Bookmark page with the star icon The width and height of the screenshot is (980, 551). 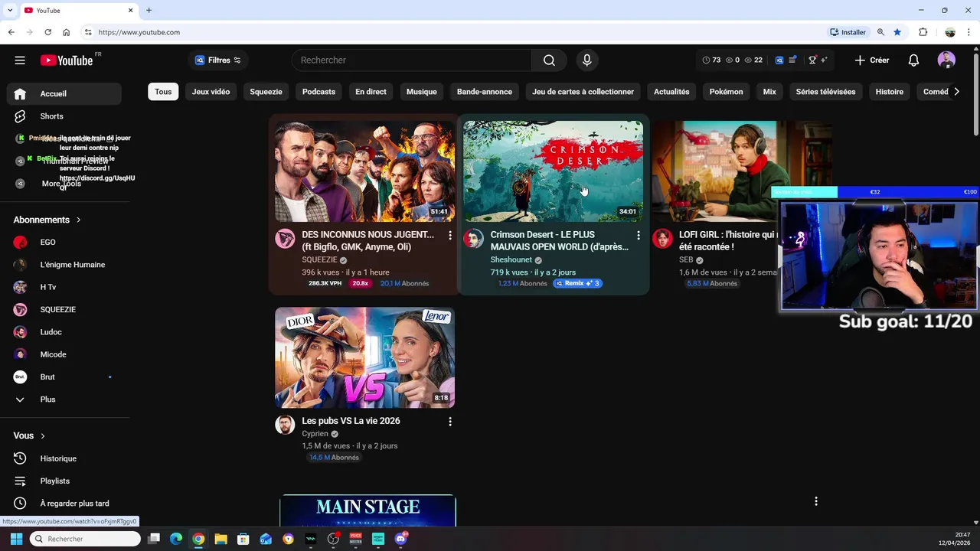click(x=897, y=32)
